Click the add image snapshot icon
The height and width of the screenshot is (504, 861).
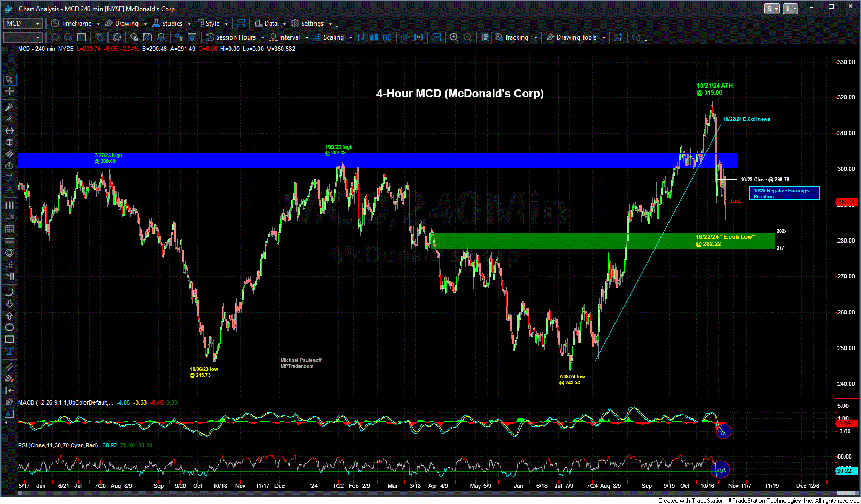pos(618,37)
